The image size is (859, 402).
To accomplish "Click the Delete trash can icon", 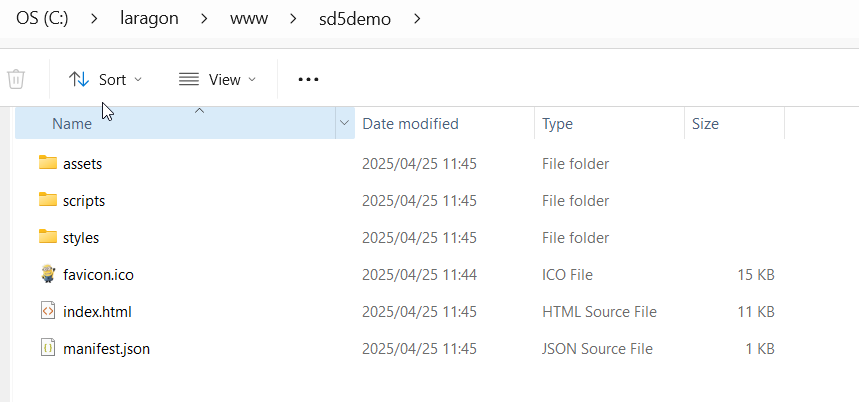I will [x=16, y=79].
